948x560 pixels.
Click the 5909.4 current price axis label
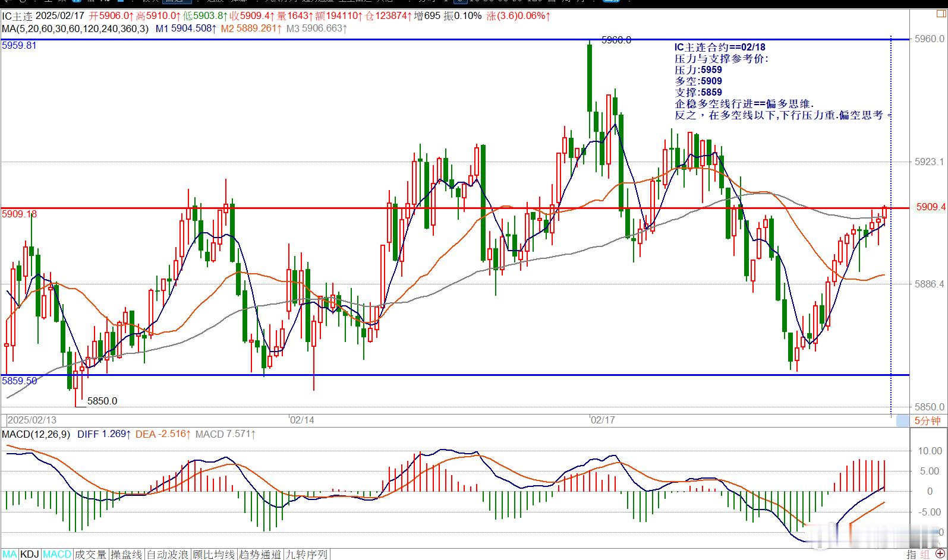click(x=931, y=207)
